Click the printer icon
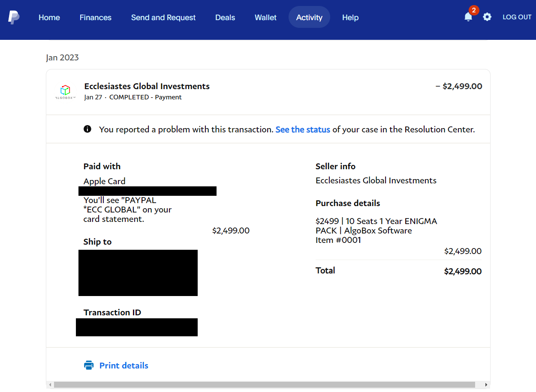This screenshot has width=536, height=392. click(x=89, y=365)
